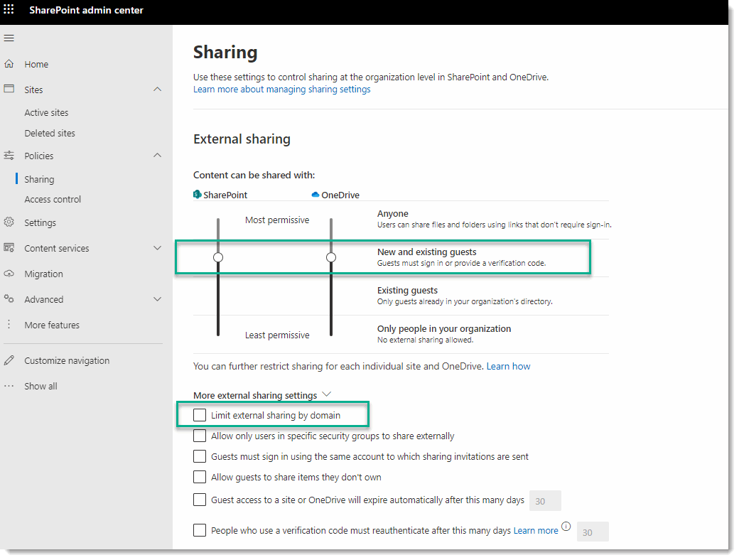Click the Sites window icon
The image size is (739, 560).
pos(9,89)
